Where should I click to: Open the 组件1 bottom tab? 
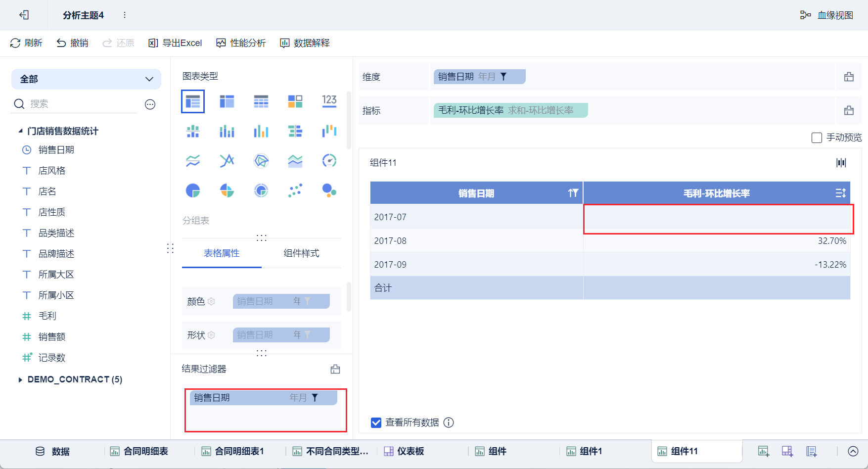pyautogui.click(x=584, y=451)
